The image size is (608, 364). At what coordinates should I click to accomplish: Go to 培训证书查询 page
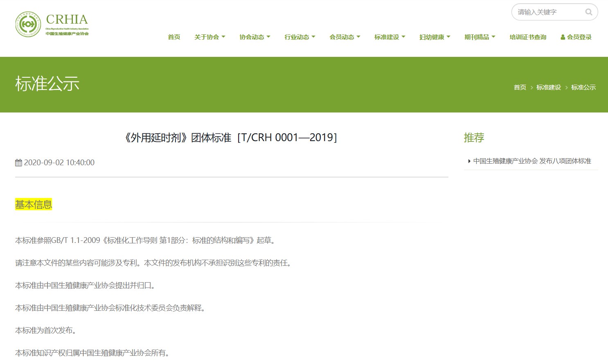pyautogui.click(x=528, y=37)
